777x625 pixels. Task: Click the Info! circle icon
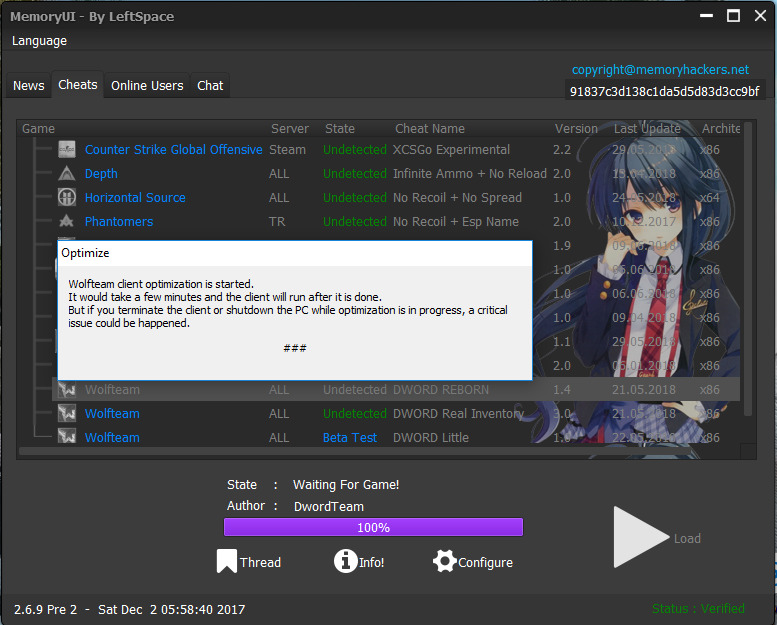(345, 561)
